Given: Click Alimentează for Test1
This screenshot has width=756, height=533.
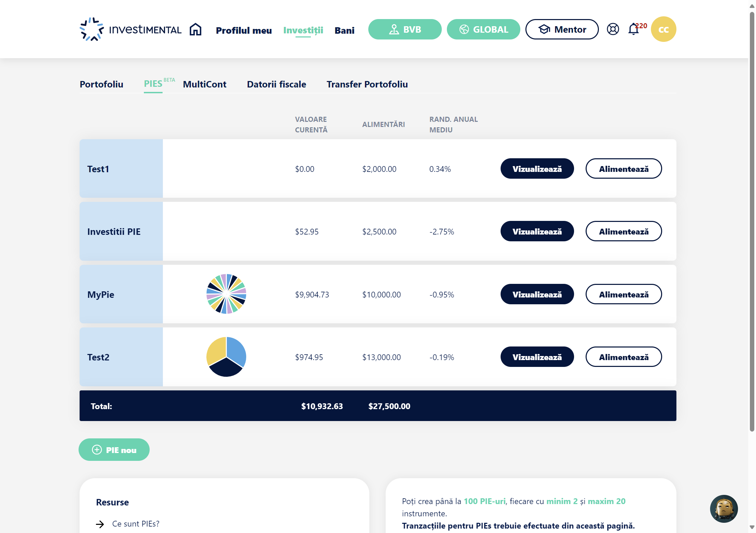Looking at the screenshot, I should click(x=624, y=168).
